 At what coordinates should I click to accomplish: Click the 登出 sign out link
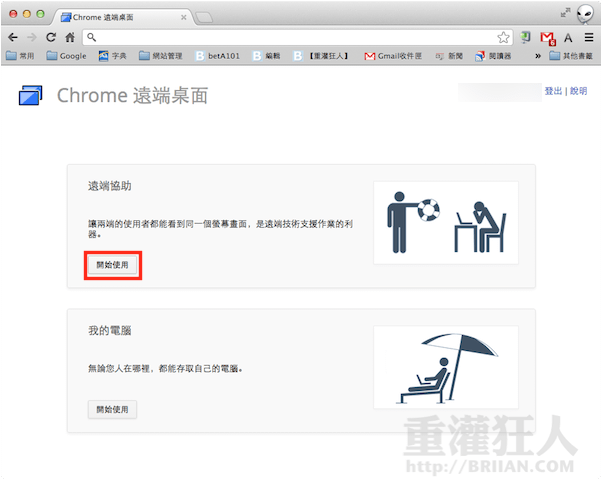(553, 91)
